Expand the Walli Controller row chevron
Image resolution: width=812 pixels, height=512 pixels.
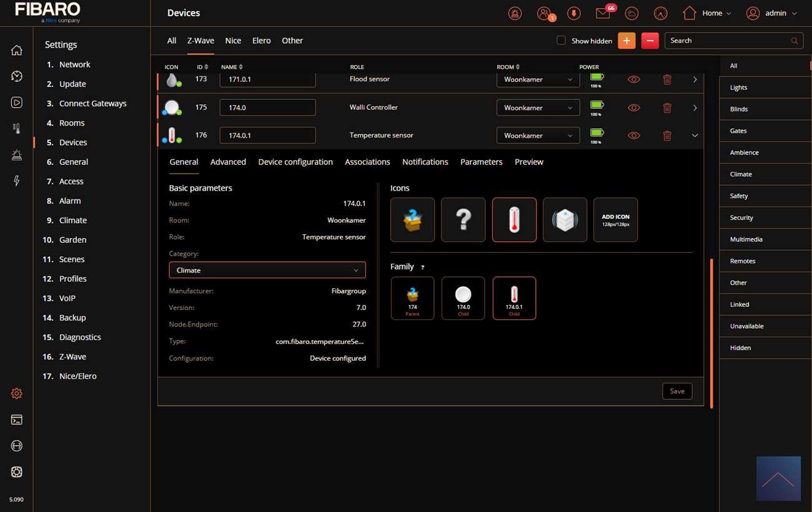coord(695,108)
